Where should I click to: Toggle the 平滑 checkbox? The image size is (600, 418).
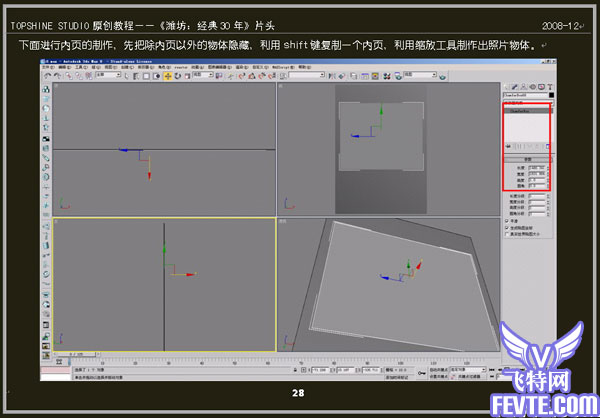point(507,221)
